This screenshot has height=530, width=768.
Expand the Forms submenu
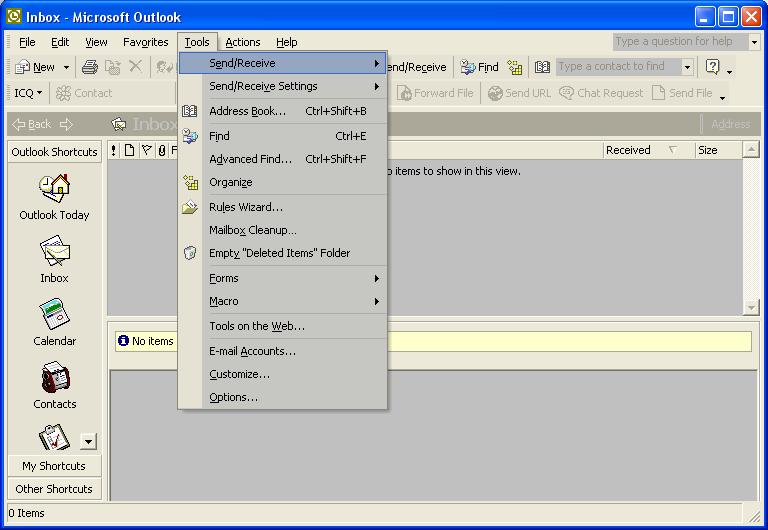[283, 278]
